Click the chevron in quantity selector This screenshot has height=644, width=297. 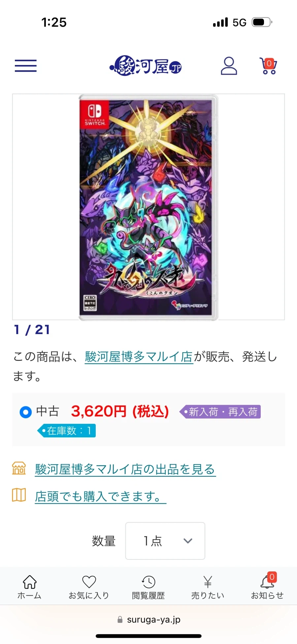tap(188, 541)
